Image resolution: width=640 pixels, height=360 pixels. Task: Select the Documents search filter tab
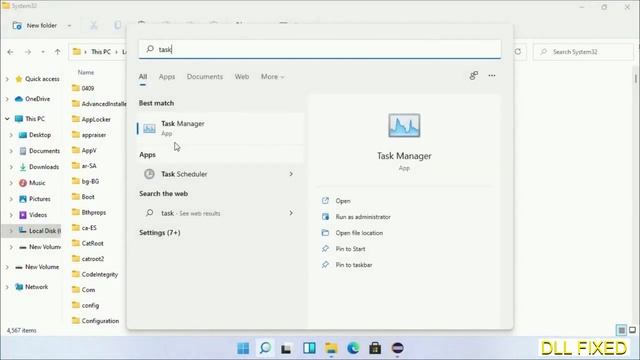click(x=205, y=76)
